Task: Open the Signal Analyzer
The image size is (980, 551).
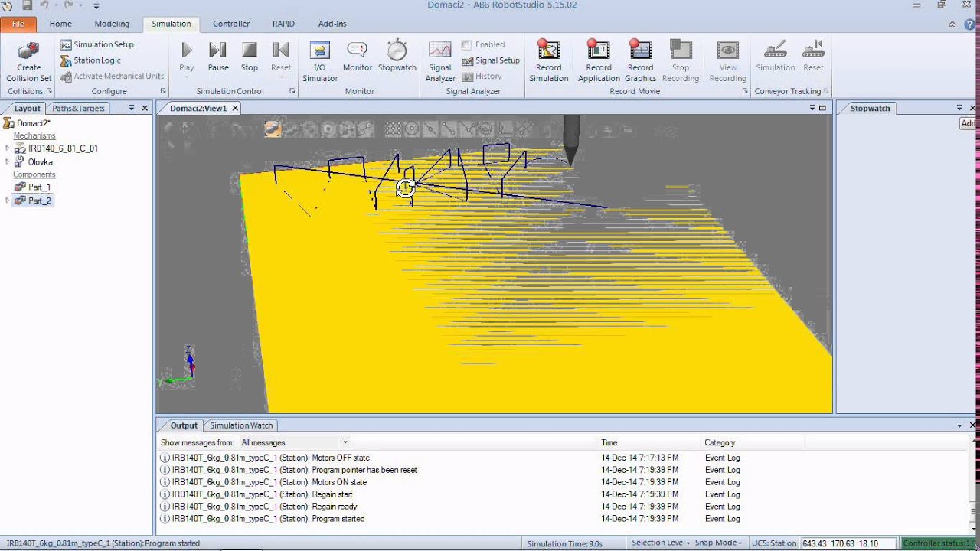Action: click(440, 61)
